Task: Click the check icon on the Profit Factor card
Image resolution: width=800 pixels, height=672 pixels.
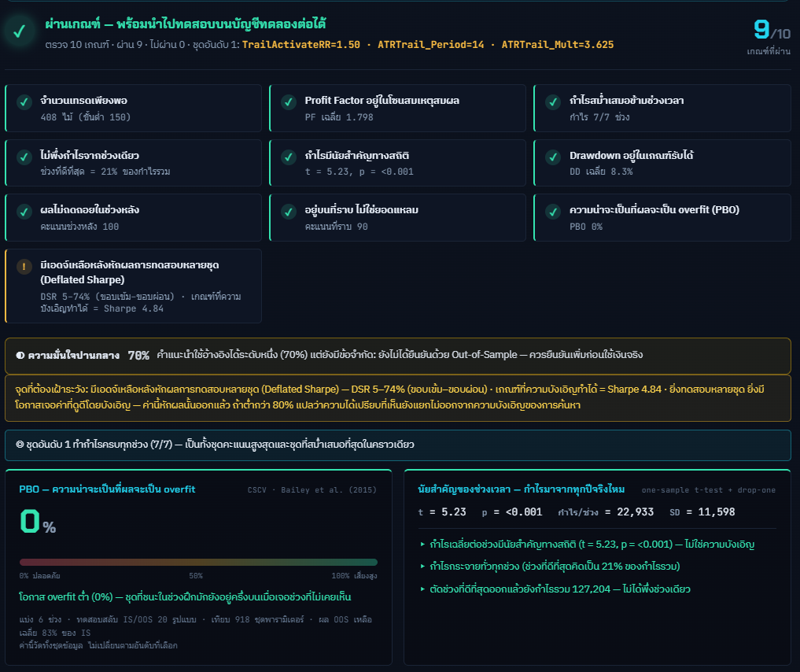Action: tap(289, 102)
